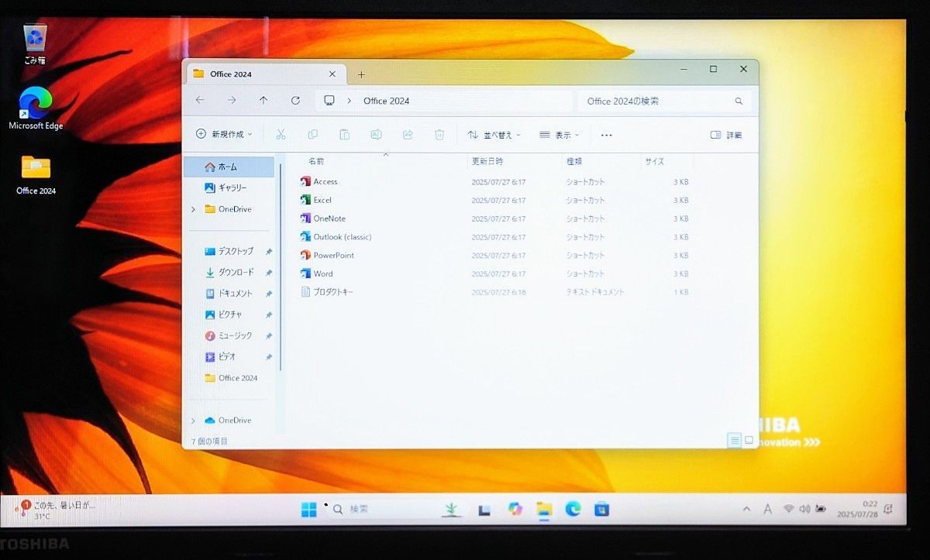
Task: Go forward with the right arrow
Action: 232,101
